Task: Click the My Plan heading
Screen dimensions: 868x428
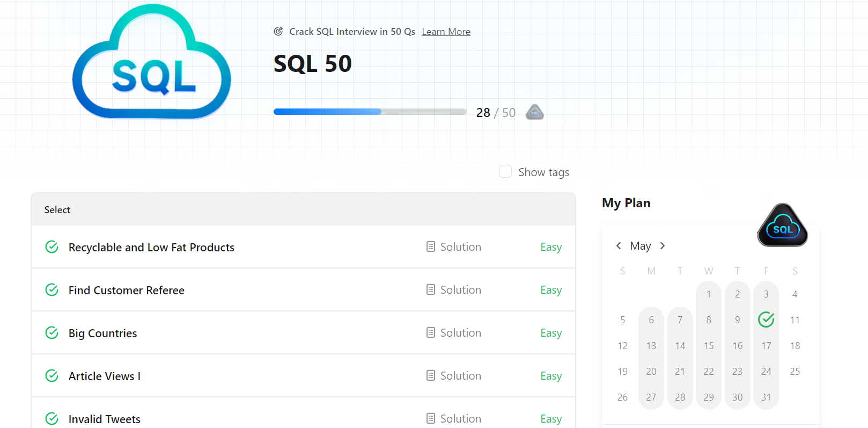Action: (x=626, y=203)
